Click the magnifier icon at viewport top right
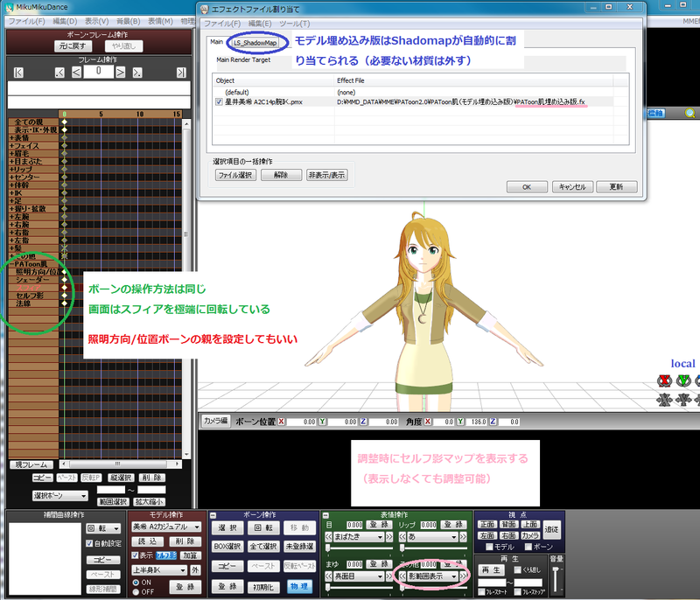 689,113
